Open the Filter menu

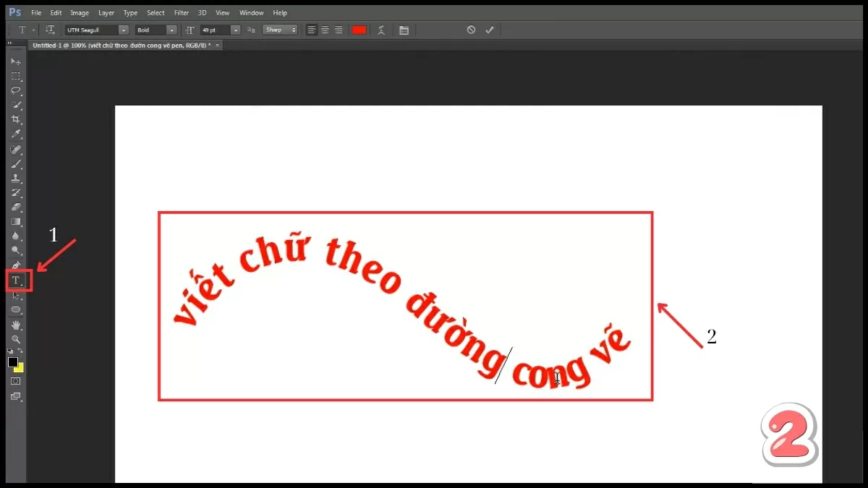181,12
